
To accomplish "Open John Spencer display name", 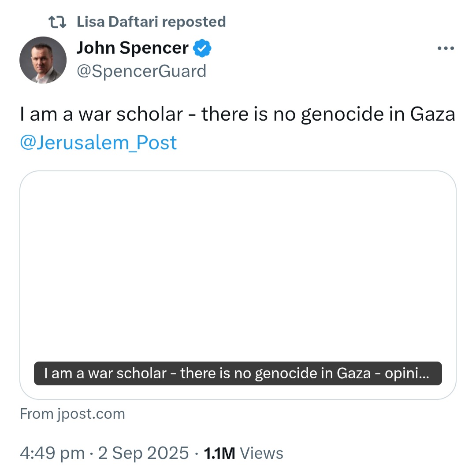I will 133,48.
